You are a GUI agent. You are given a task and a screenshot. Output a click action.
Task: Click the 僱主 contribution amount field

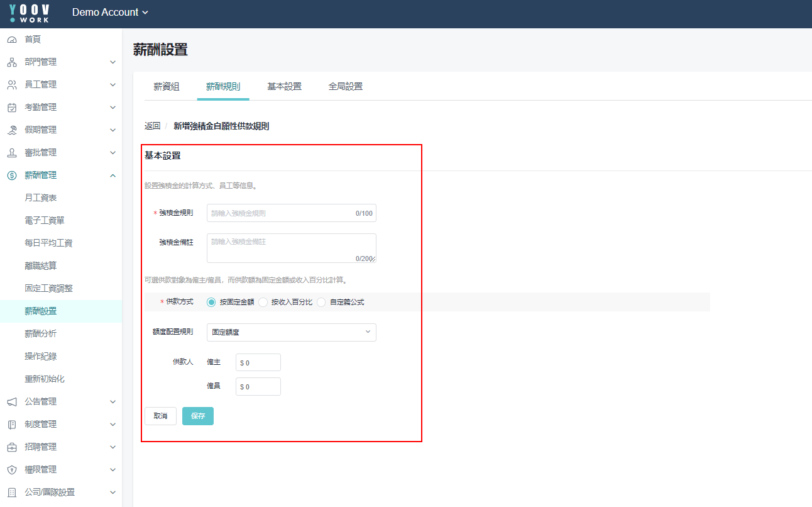[x=259, y=363]
